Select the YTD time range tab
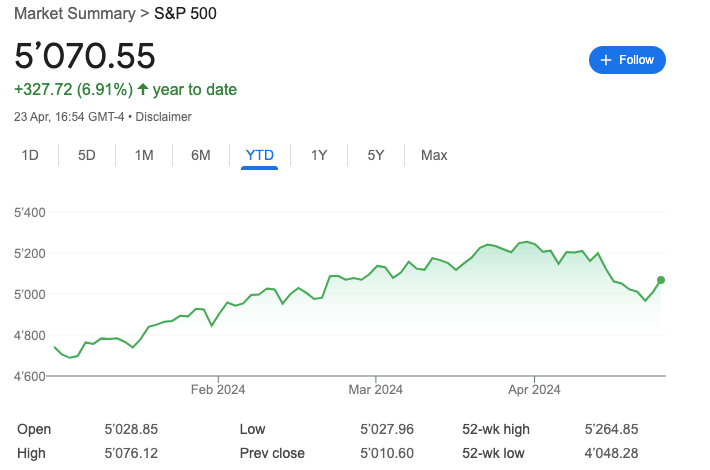 tap(259, 155)
